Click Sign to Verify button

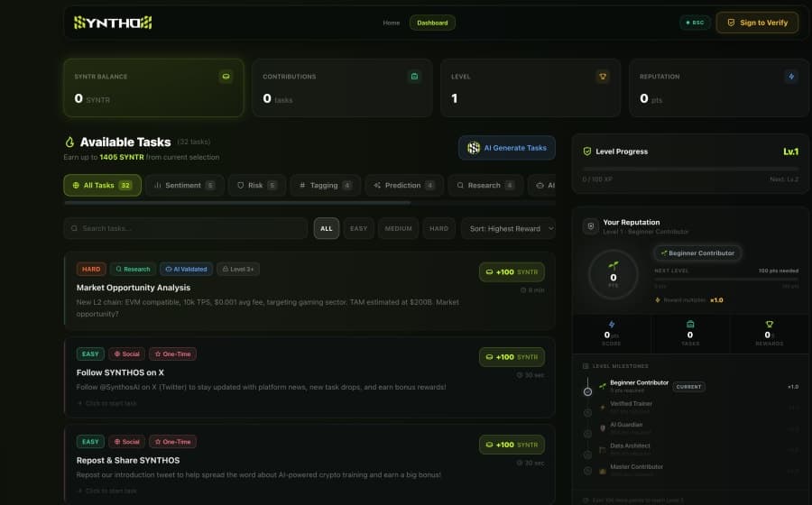[757, 23]
